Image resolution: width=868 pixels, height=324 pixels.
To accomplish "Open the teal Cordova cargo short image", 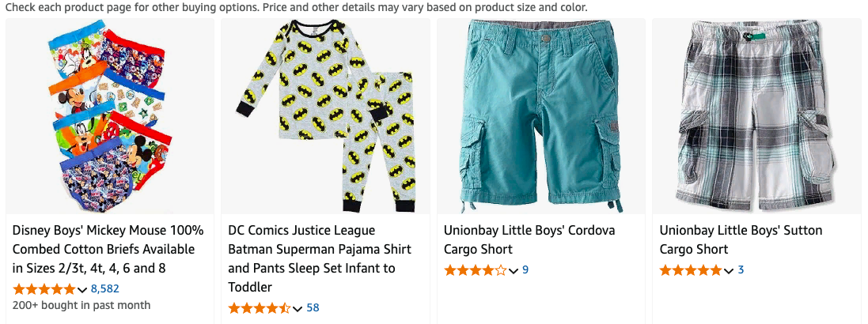I will pyautogui.click(x=540, y=117).
